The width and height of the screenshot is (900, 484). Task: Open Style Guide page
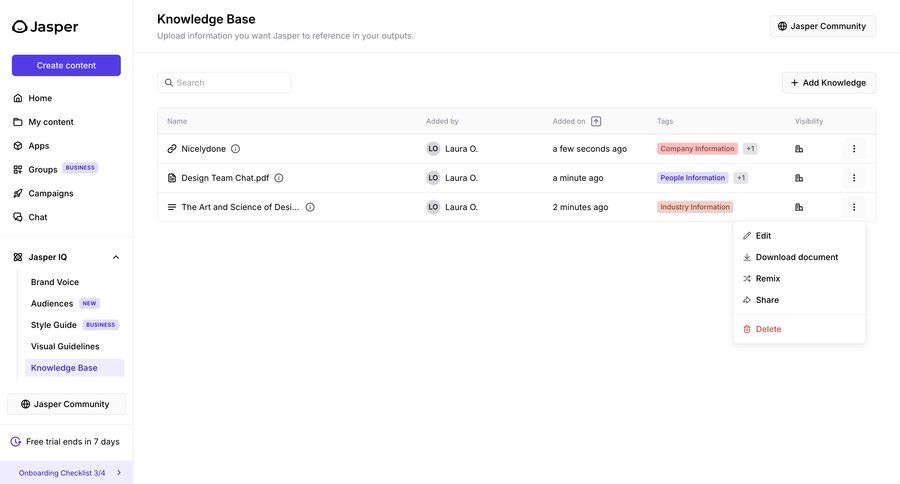pyautogui.click(x=53, y=325)
